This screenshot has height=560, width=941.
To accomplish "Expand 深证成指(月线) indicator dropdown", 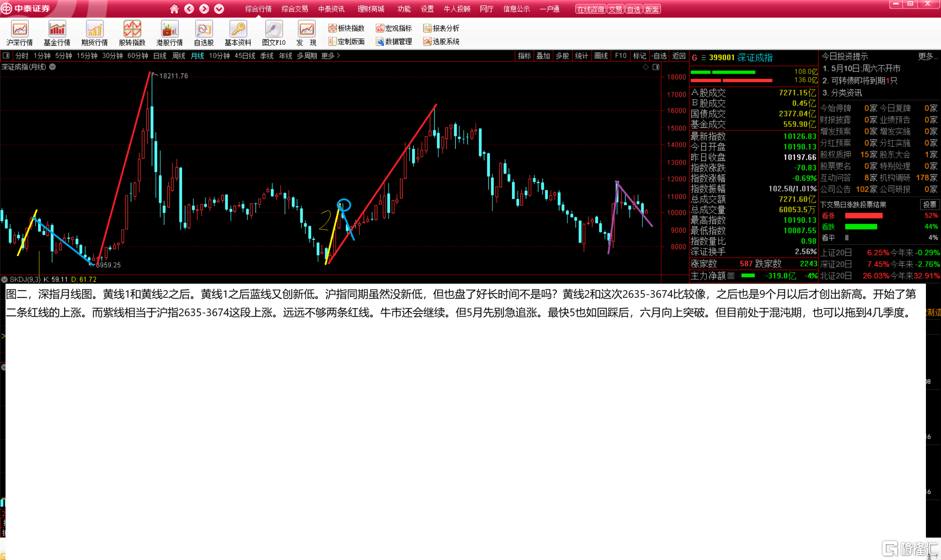I will tap(53, 67).
